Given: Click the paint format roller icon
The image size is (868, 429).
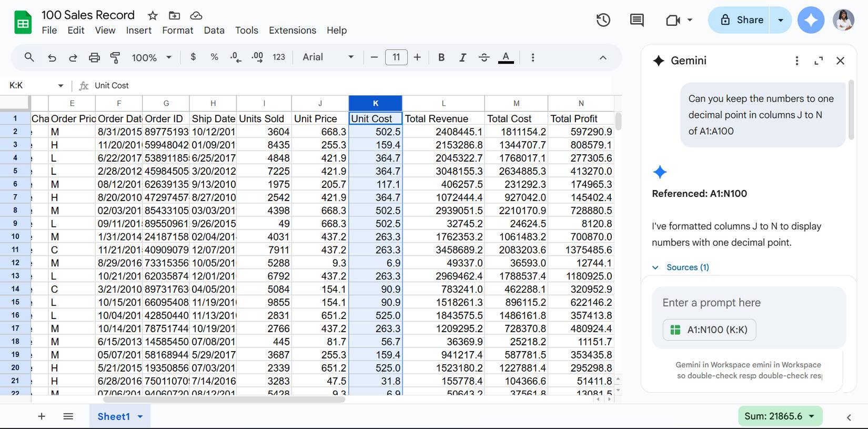Looking at the screenshot, I should 115,57.
